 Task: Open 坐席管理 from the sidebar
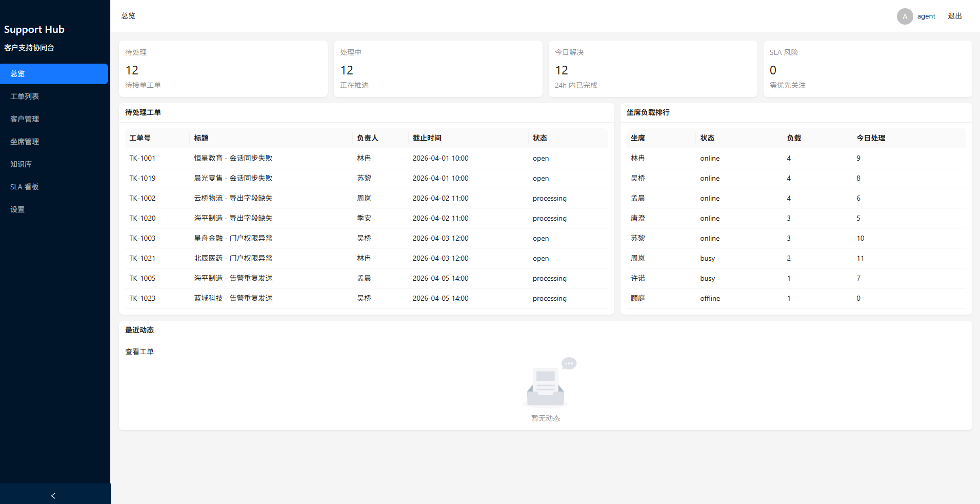pyautogui.click(x=25, y=142)
